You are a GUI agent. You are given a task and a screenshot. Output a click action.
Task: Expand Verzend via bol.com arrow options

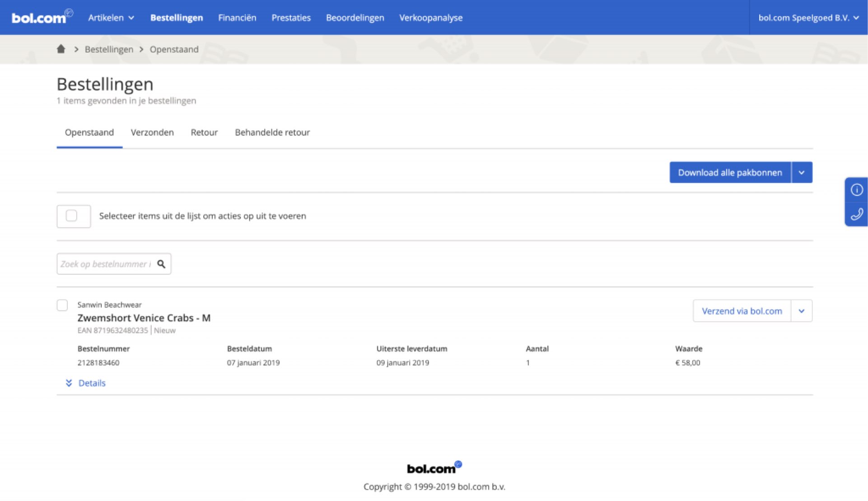[x=801, y=311]
